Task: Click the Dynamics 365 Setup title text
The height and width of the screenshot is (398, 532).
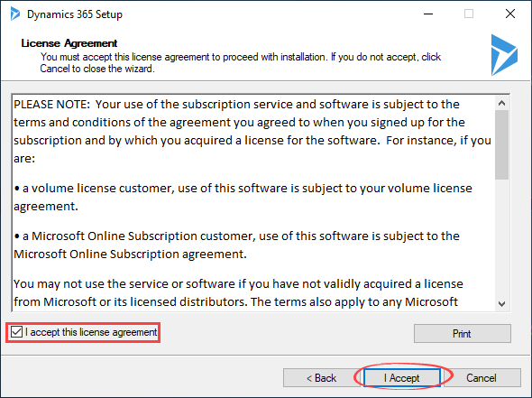Action: click(75, 14)
